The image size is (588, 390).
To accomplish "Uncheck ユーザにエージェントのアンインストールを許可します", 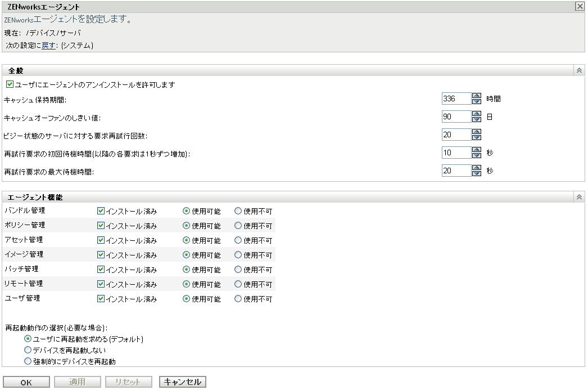I will (x=10, y=83).
